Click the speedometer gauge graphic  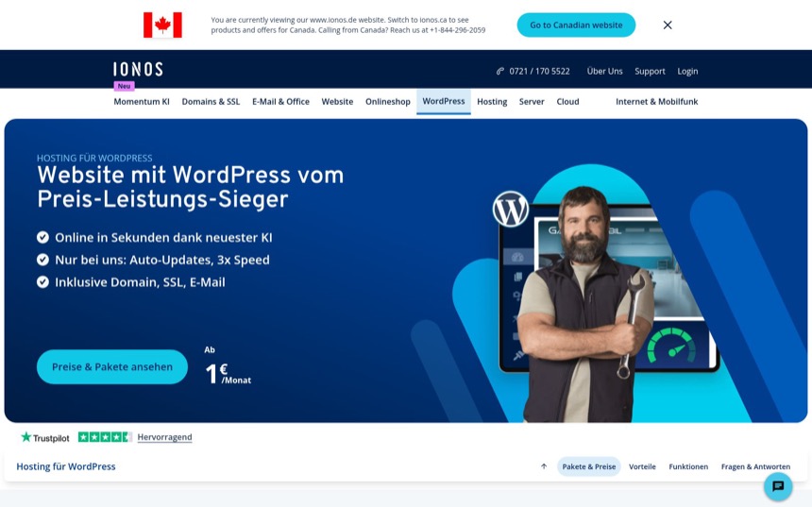coord(672,346)
